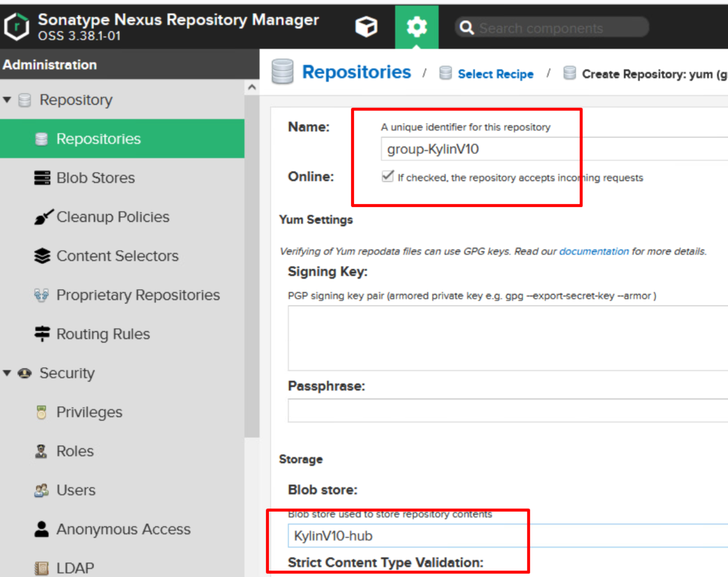The height and width of the screenshot is (577, 728).
Task: Open Roles in the sidebar
Action: (75, 451)
